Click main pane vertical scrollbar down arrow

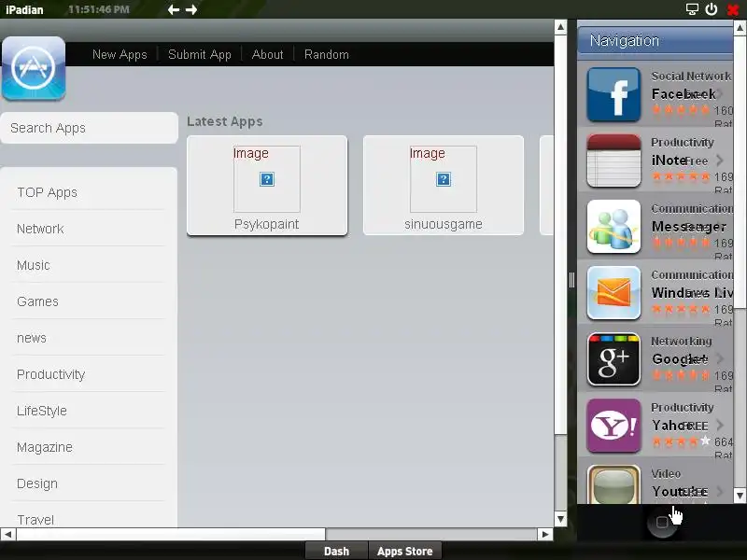point(560,519)
